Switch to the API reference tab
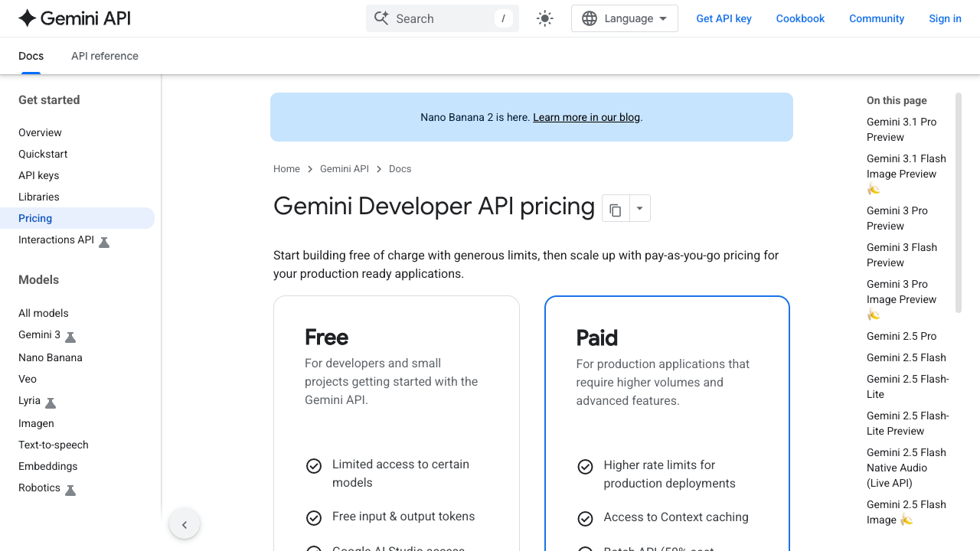Screen dimensions: 980x551 [x=105, y=56]
